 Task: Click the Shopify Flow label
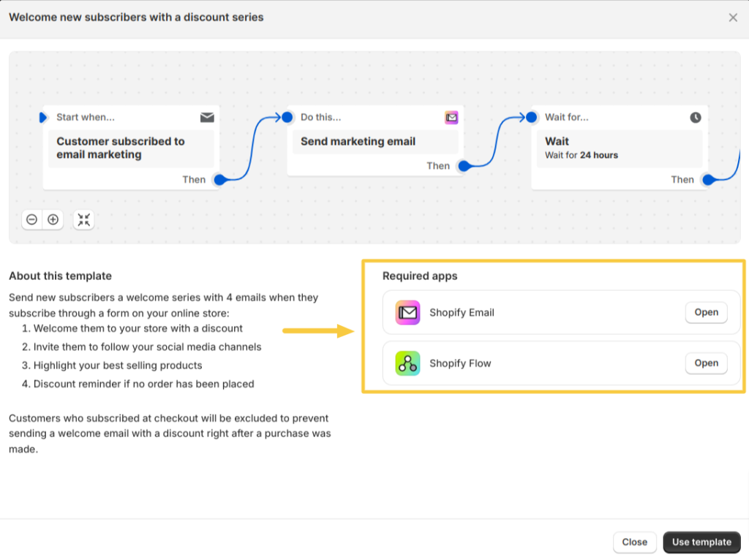[460, 363]
